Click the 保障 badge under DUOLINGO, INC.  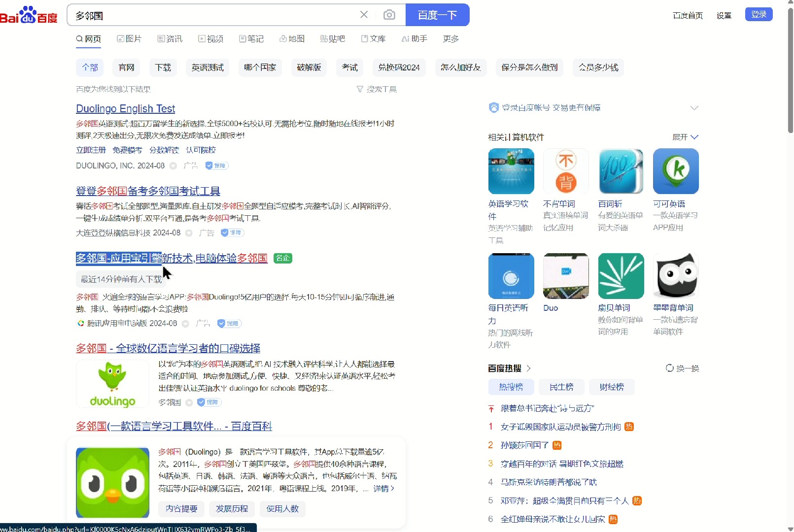coord(217,166)
